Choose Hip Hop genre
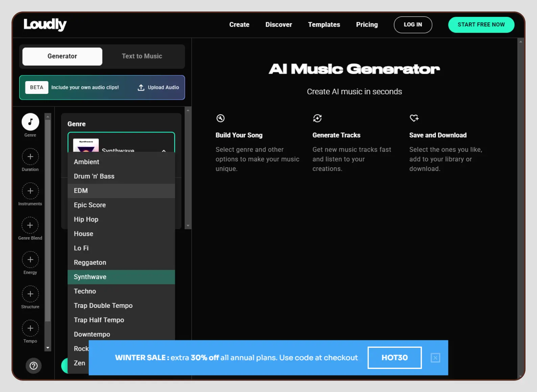This screenshot has height=392, width=537. tap(121, 219)
